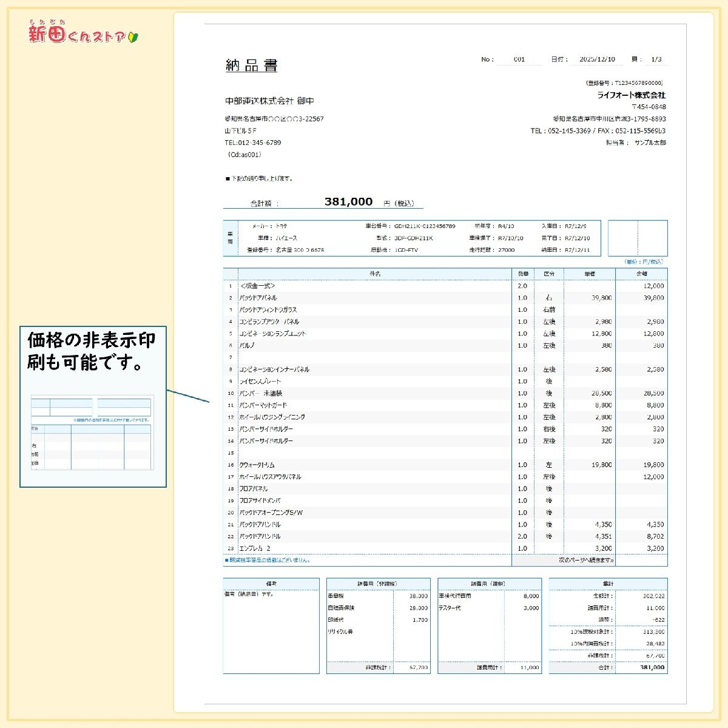Click the item バンパー 未塗装
The height and width of the screenshot is (728, 728).
click(261, 393)
